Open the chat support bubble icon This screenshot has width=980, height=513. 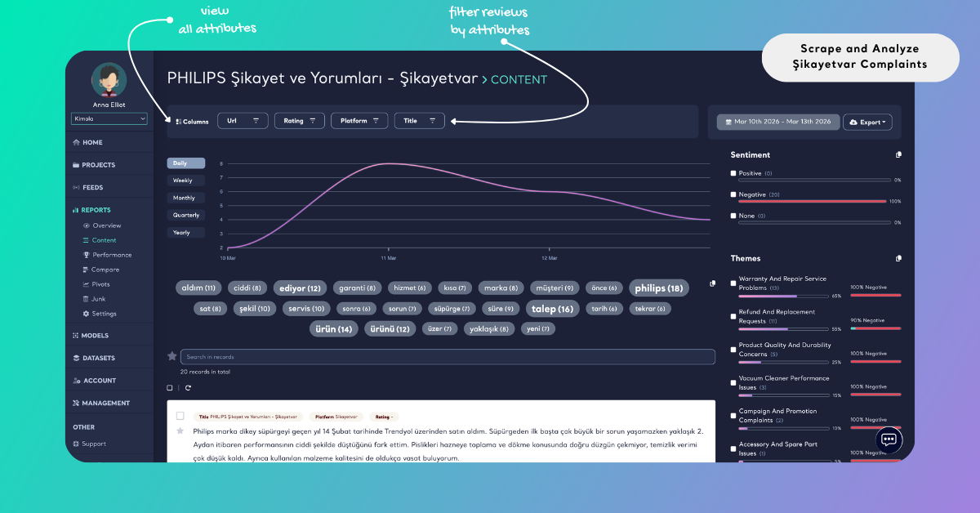coord(889,439)
